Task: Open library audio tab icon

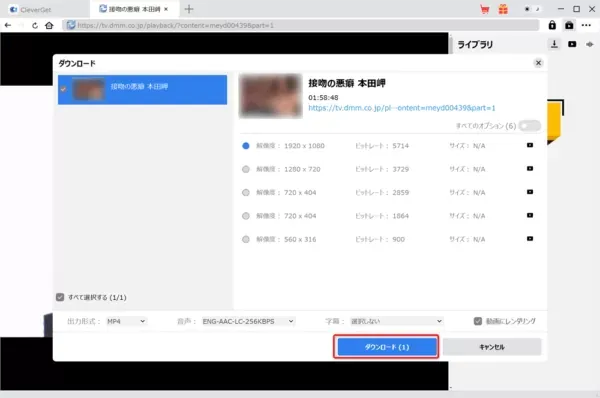Action: click(x=590, y=44)
